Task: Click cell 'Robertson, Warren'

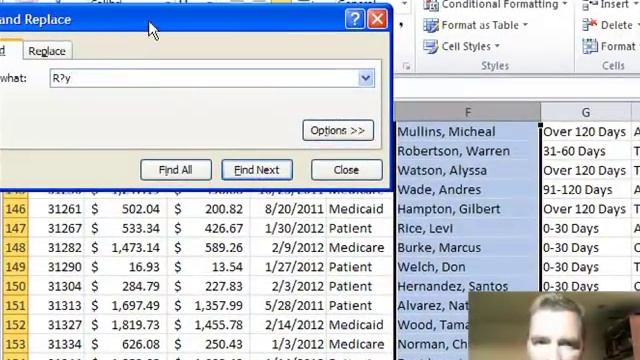Action: pos(468,151)
